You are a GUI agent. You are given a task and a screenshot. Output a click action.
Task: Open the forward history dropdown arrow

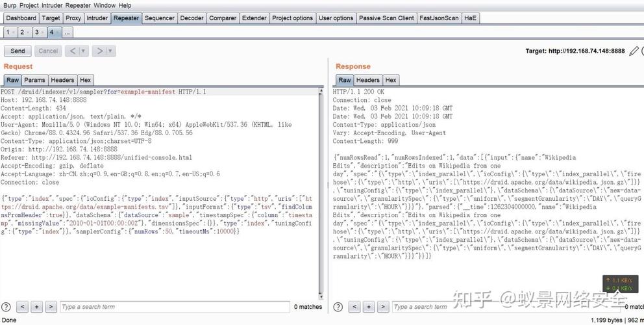(110, 51)
